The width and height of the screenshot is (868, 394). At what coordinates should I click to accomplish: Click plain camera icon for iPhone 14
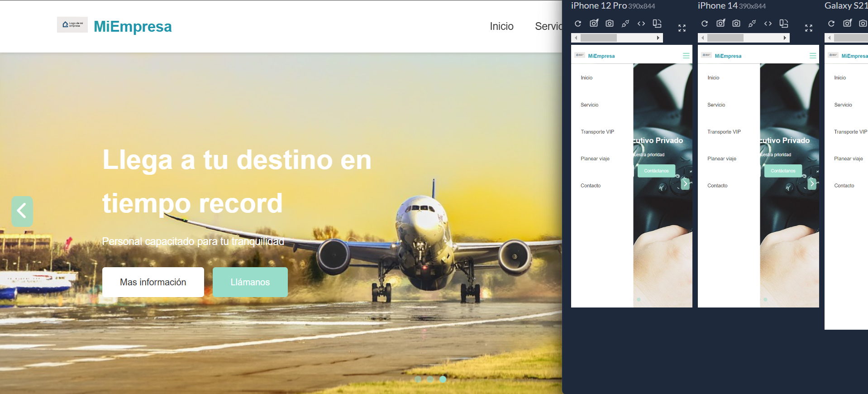click(736, 24)
